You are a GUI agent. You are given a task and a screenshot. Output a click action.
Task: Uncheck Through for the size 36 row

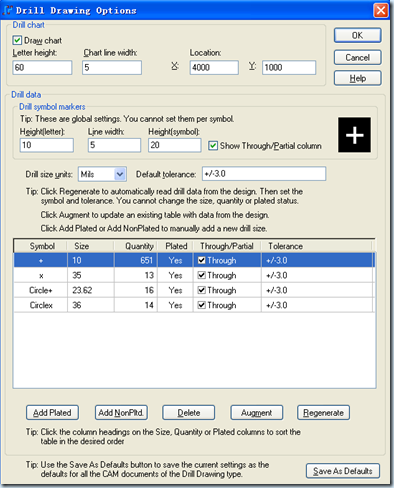201,305
